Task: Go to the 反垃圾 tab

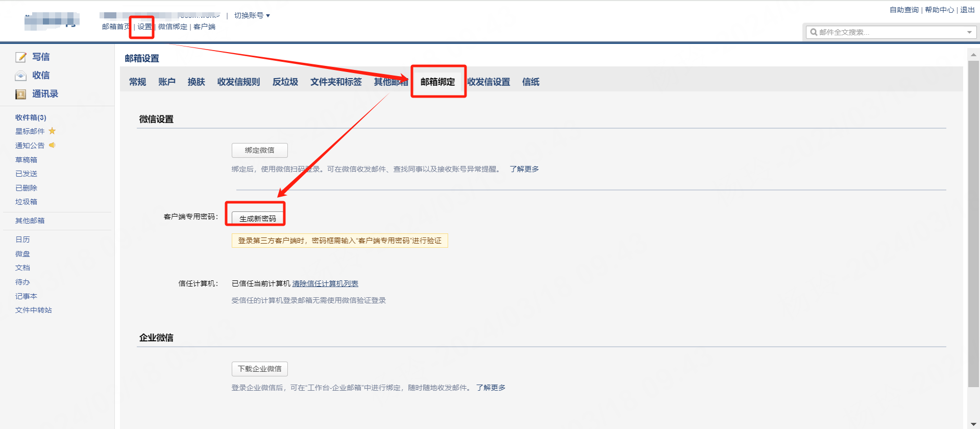Action: pos(285,82)
